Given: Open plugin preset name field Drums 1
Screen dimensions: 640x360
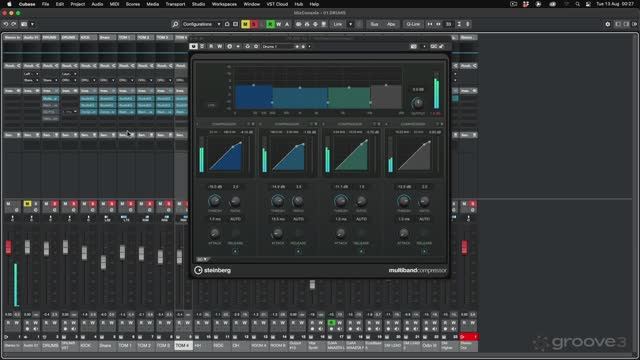Looking at the screenshot, I should click(279, 47).
